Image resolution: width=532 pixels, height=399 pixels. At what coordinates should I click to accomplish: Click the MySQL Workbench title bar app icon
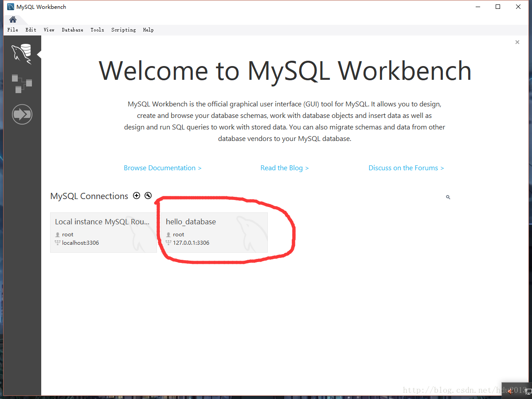11,7
